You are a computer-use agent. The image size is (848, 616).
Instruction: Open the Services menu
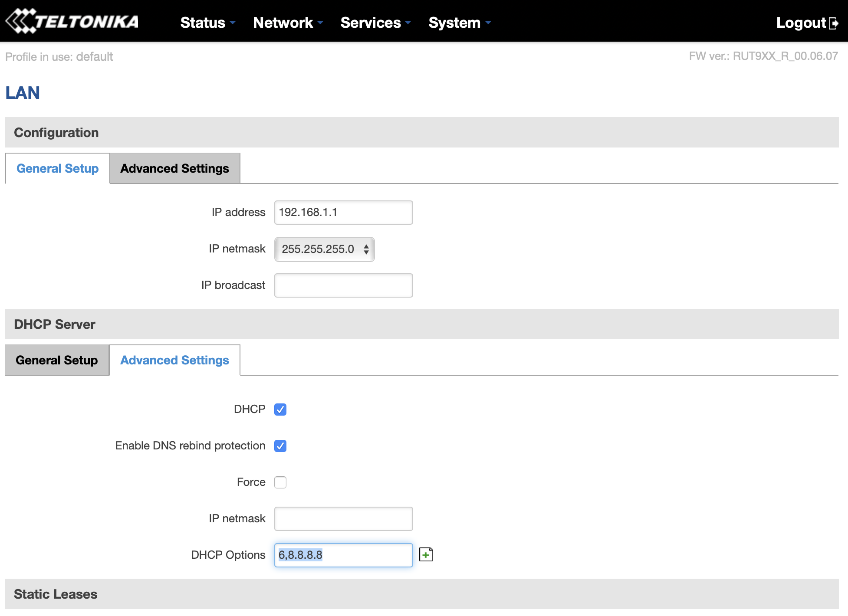pyautogui.click(x=375, y=23)
